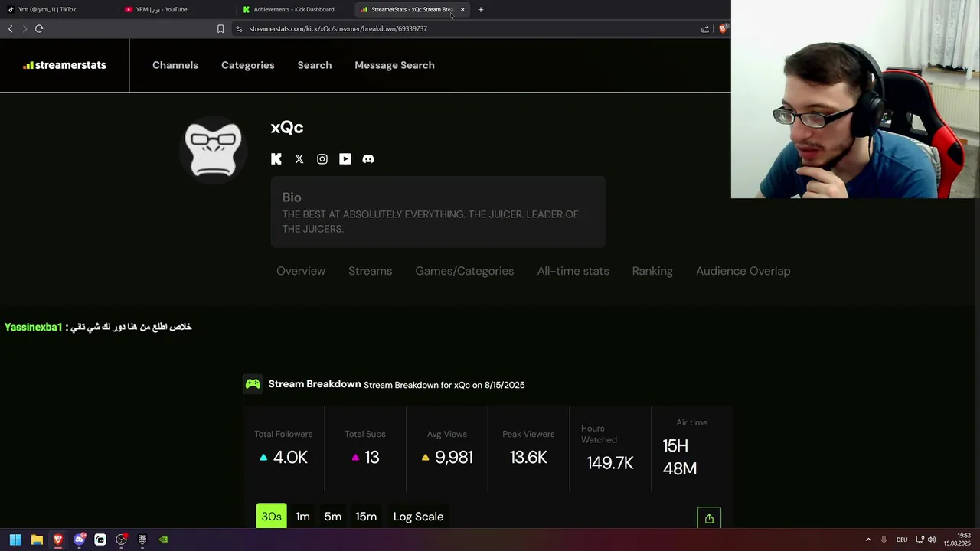
Task: Click the Bio description text
Action: (430, 221)
